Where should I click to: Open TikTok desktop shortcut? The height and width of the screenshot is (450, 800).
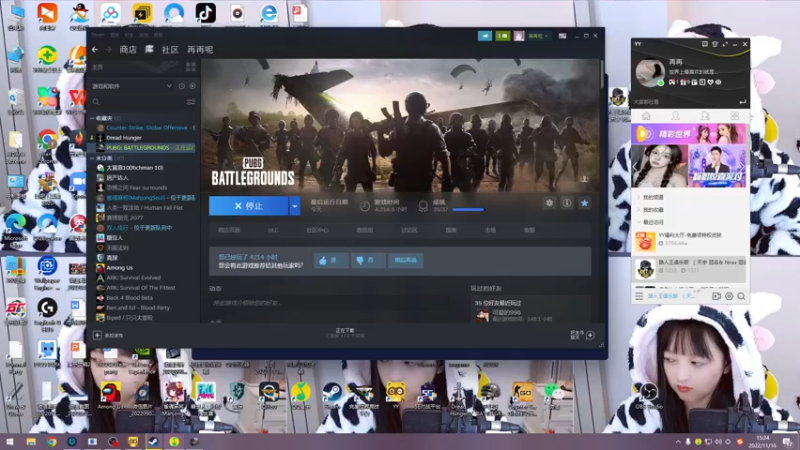tap(206, 14)
